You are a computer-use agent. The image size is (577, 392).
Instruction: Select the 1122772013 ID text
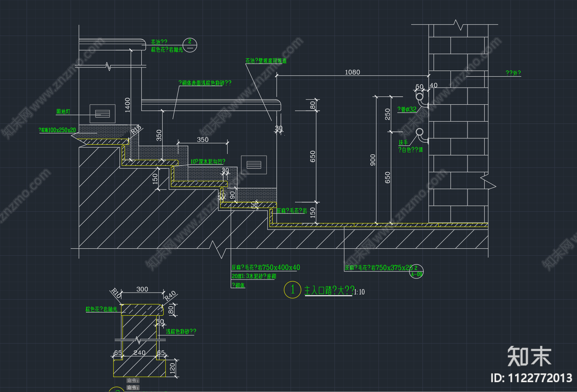click(540, 378)
